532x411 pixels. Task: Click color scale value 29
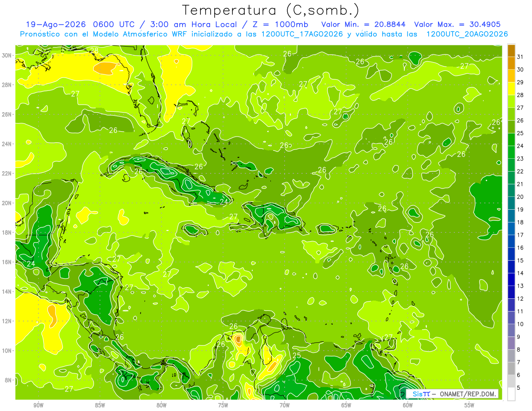[520, 82]
